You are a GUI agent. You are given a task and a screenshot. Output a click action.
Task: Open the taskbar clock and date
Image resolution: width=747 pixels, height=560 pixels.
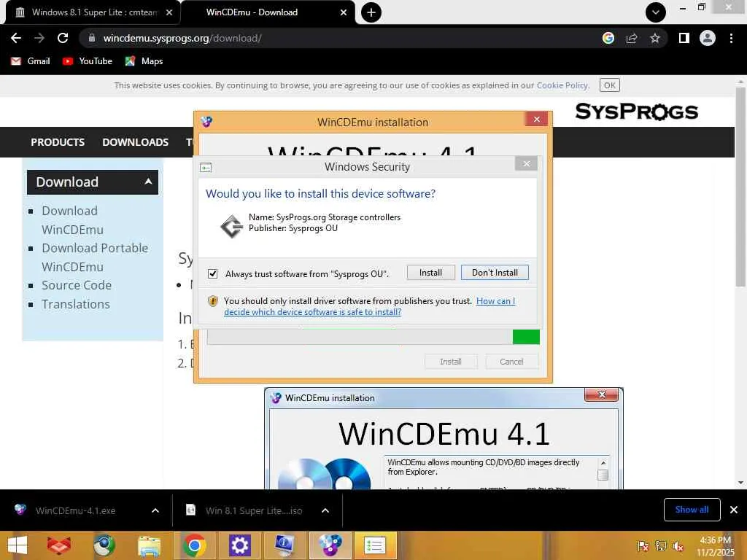click(x=716, y=546)
